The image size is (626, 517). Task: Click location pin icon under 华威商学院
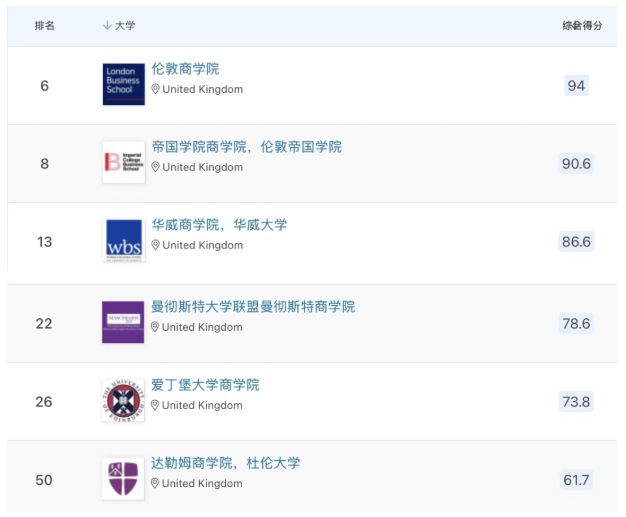pyautogui.click(x=156, y=245)
